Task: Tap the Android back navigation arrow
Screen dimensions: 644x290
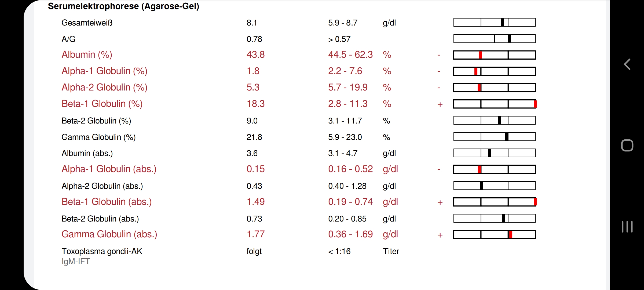Action: [x=627, y=64]
